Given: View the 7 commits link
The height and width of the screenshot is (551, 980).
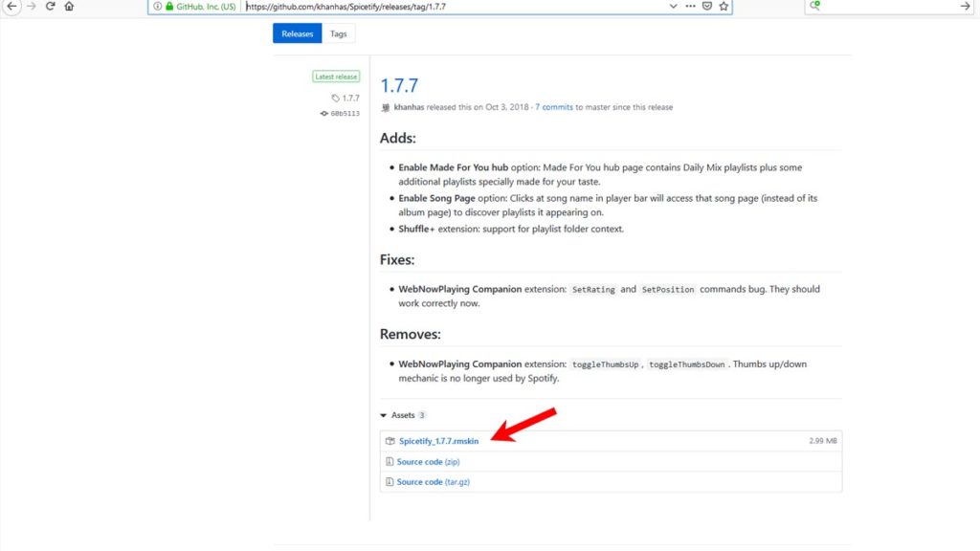Looking at the screenshot, I should 554,107.
